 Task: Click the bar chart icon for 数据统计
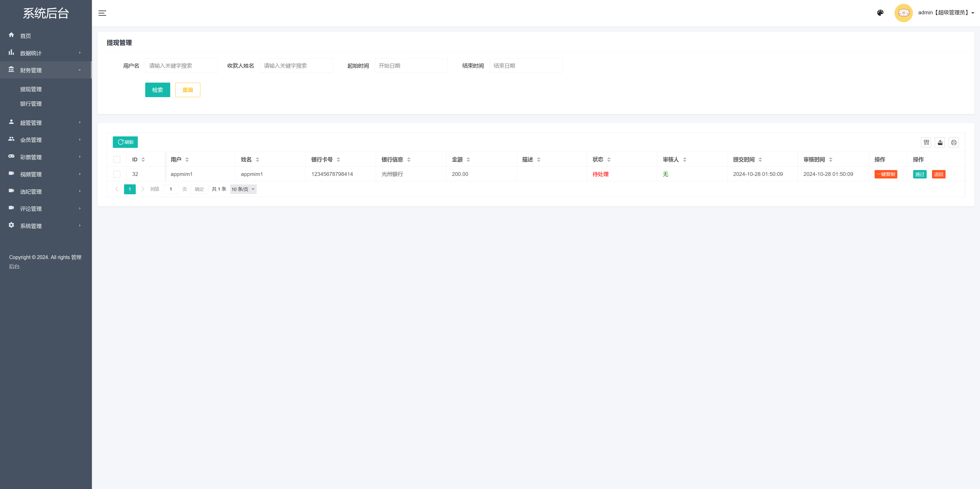(11, 52)
